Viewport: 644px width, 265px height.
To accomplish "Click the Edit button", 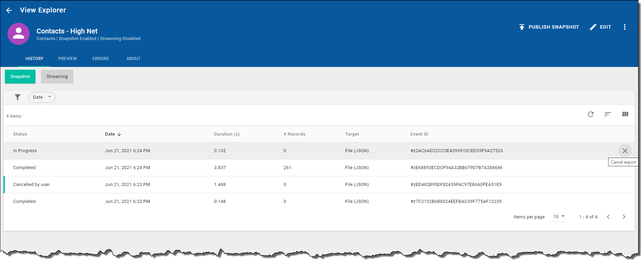I will 601,27.
